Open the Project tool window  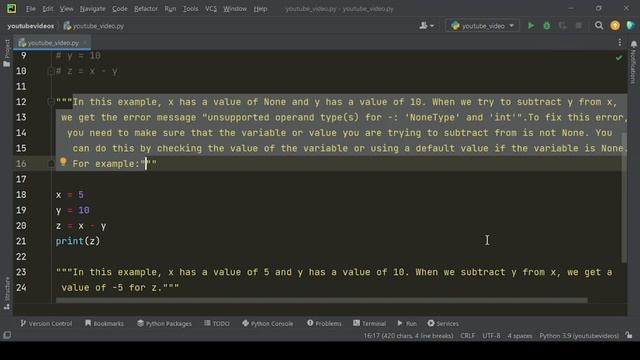click(7, 53)
